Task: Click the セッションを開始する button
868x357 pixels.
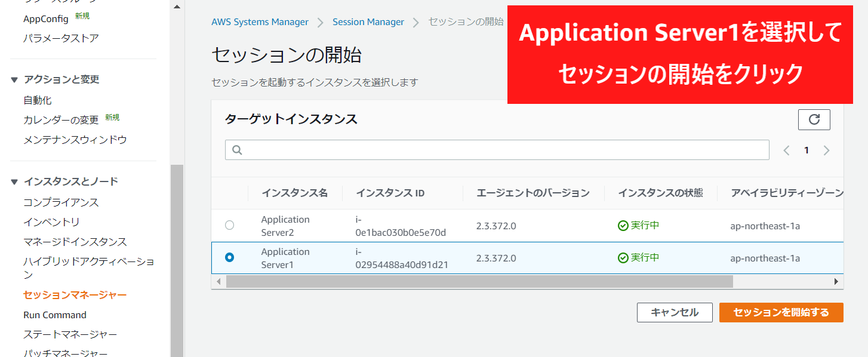Action: [x=781, y=312]
